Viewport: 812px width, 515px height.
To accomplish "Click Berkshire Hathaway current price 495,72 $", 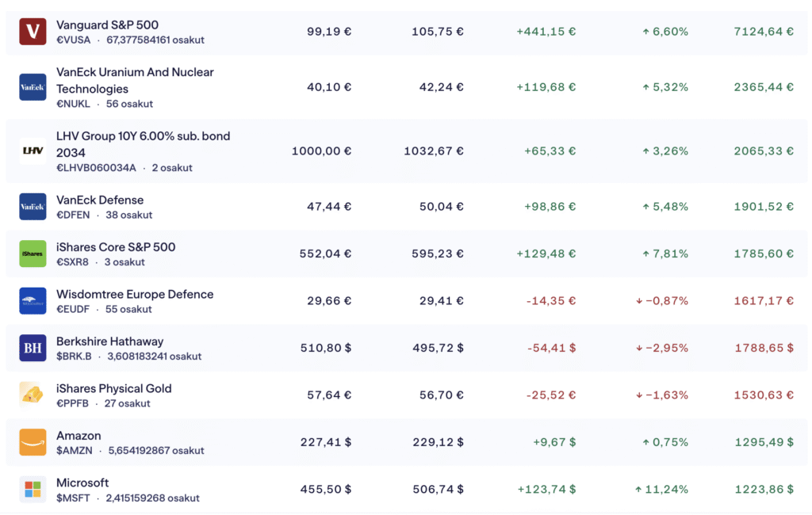I will (x=438, y=348).
